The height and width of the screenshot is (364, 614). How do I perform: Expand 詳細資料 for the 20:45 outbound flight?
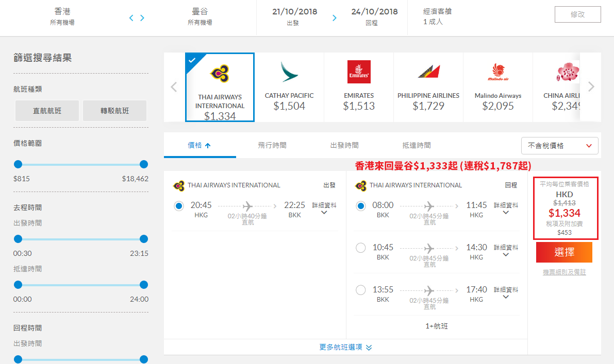point(324,209)
